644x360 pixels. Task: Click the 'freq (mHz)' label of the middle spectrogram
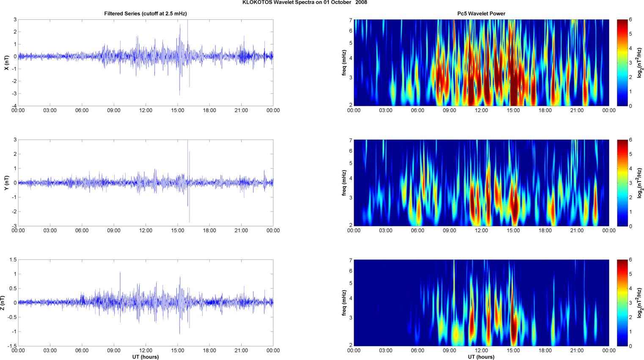[x=344, y=183]
